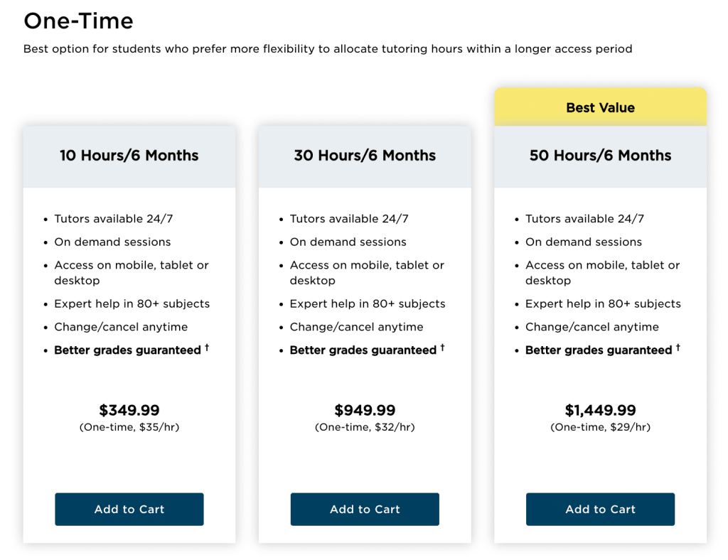The image size is (728, 560).
Task: Click the One-time $29/hr rate text
Action: pyautogui.click(x=600, y=427)
